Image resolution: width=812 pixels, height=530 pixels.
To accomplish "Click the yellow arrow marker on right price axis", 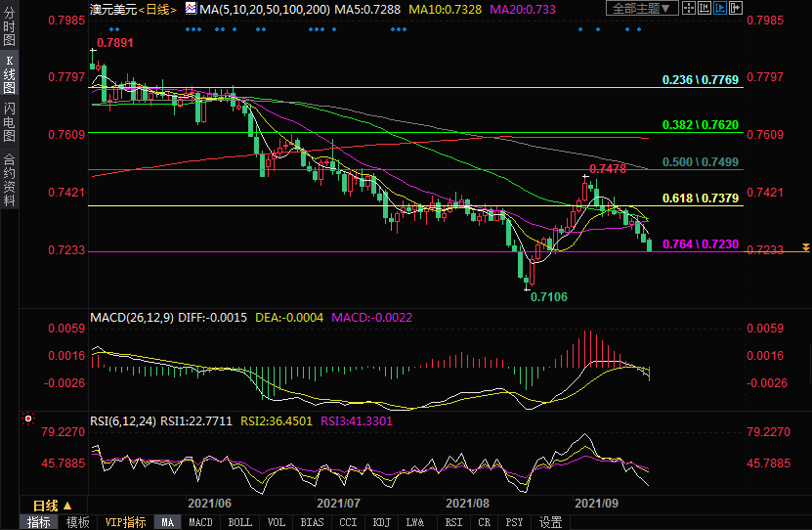I will (x=805, y=247).
